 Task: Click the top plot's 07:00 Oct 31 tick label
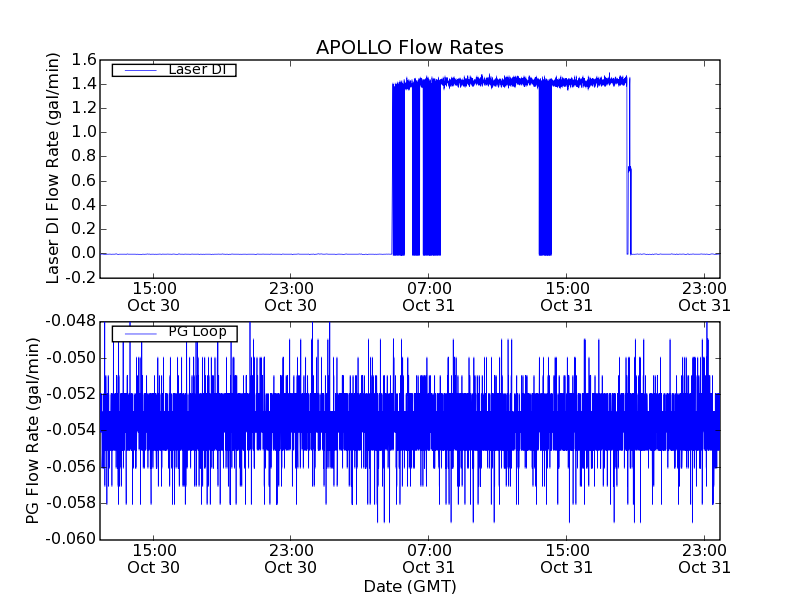point(428,296)
